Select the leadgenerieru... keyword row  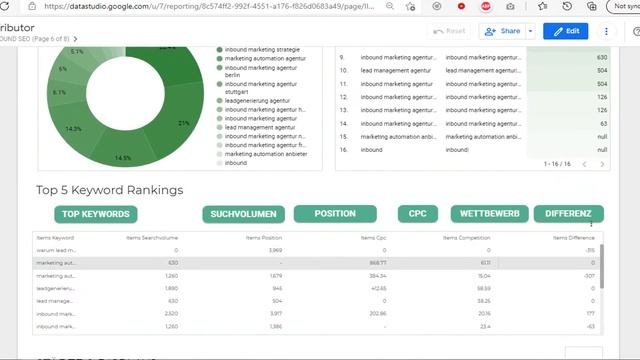[315, 288]
